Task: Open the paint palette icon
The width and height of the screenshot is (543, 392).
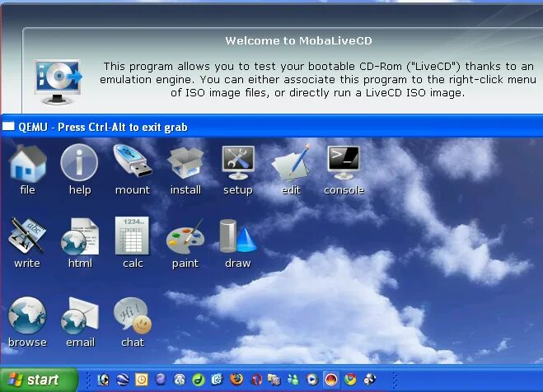Action: pyautogui.click(x=185, y=237)
